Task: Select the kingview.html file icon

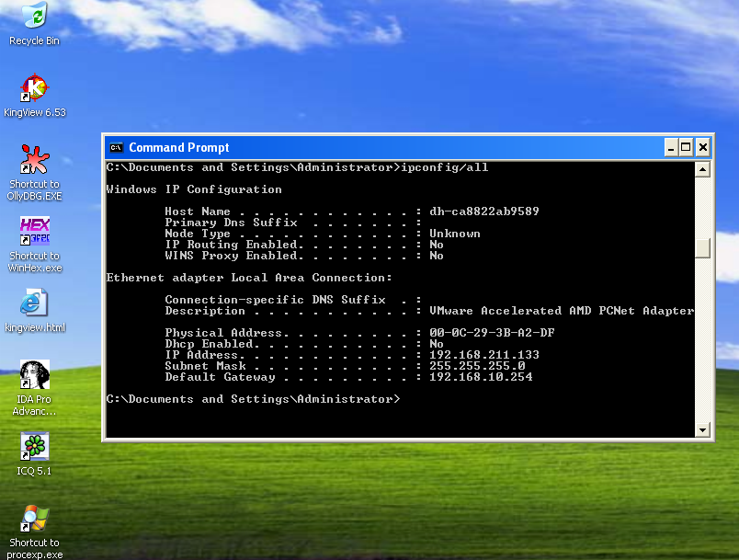Action: 34,303
